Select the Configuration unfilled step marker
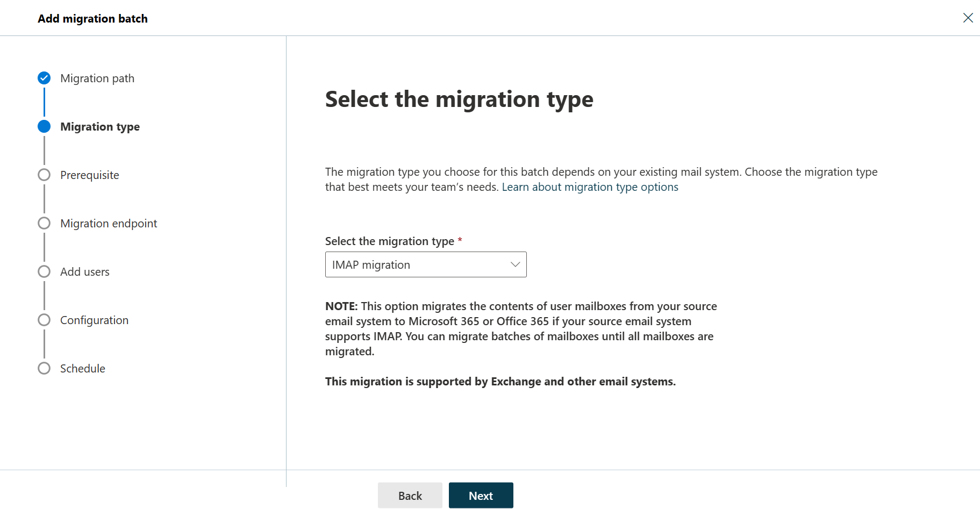The height and width of the screenshot is (509, 980). [44, 319]
